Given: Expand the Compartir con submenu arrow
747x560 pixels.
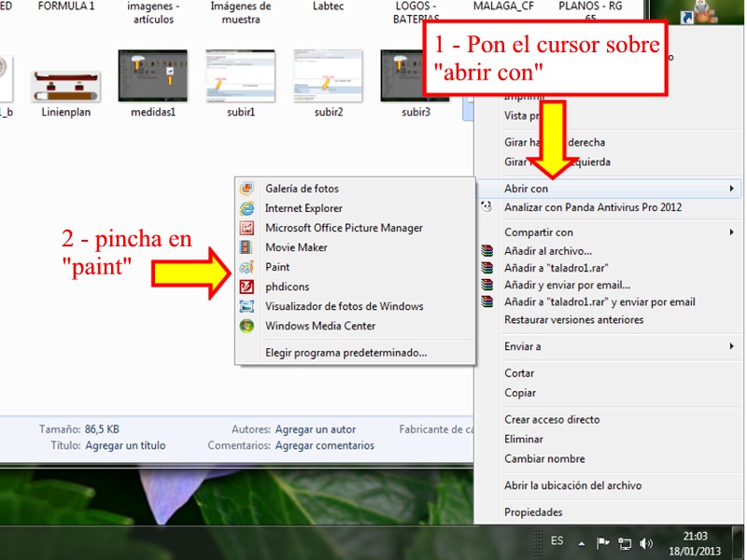Looking at the screenshot, I should [731, 232].
